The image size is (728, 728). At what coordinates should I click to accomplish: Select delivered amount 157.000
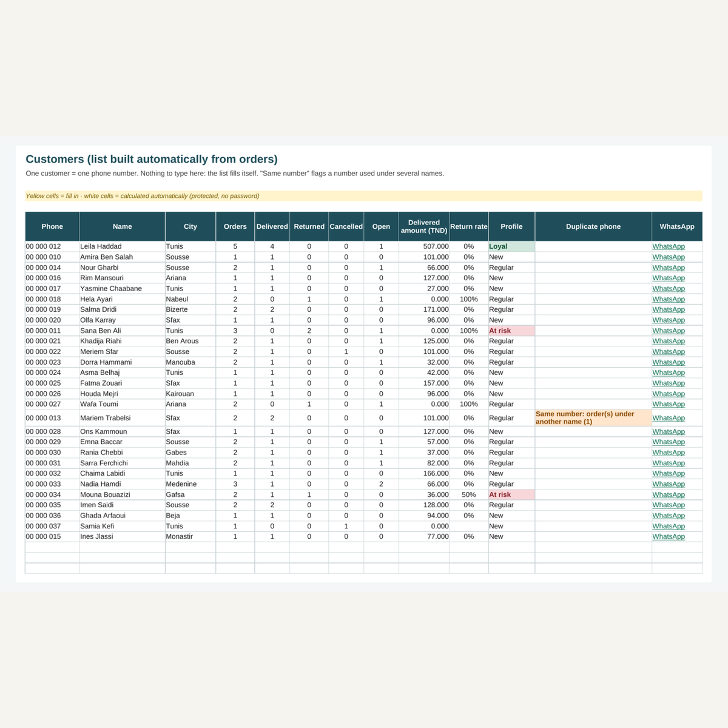pyautogui.click(x=424, y=383)
